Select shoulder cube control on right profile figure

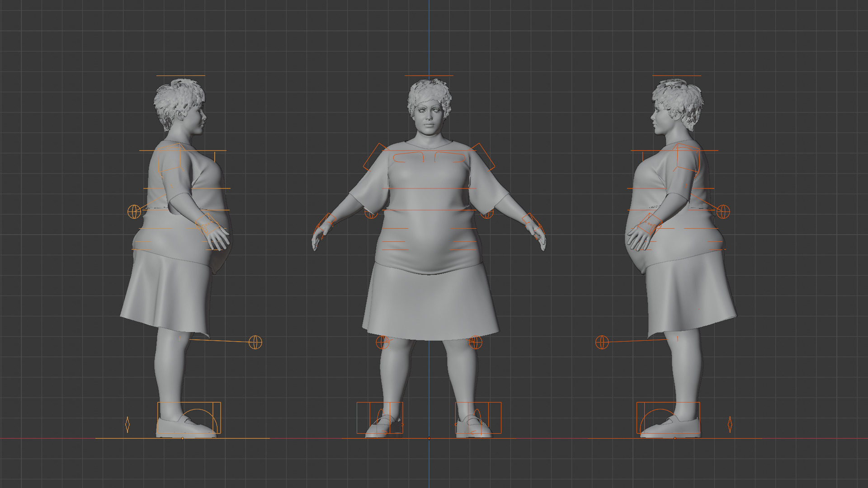pos(687,158)
